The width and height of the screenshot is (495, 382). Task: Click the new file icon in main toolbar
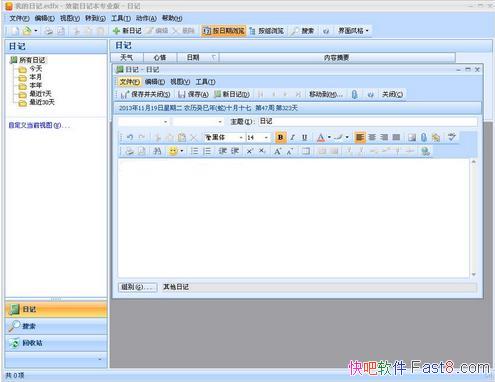15,31
